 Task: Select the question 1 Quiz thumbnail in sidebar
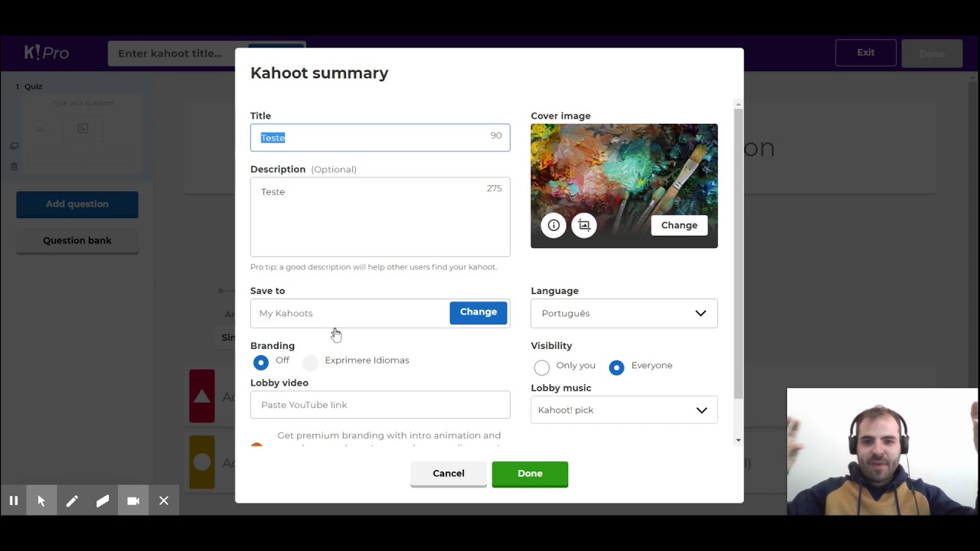pyautogui.click(x=83, y=135)
